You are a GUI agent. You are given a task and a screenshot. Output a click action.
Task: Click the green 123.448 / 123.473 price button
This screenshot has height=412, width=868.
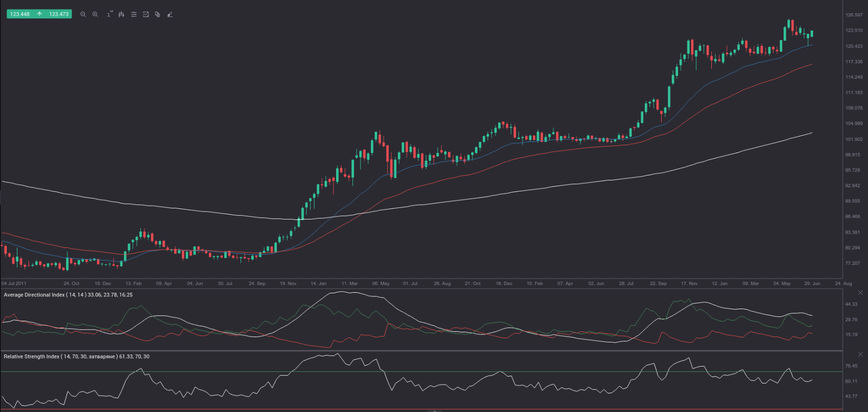[39, 14]
